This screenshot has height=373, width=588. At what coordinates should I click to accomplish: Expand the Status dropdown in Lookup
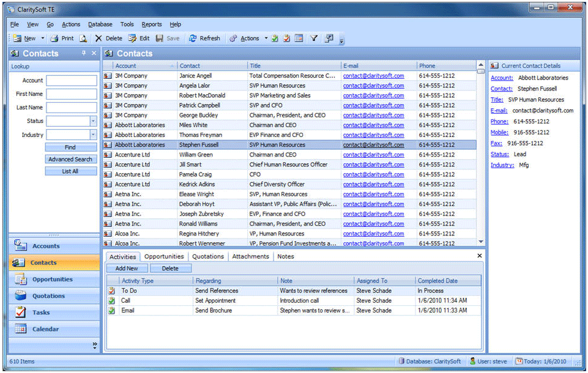(x=93, y=121)
